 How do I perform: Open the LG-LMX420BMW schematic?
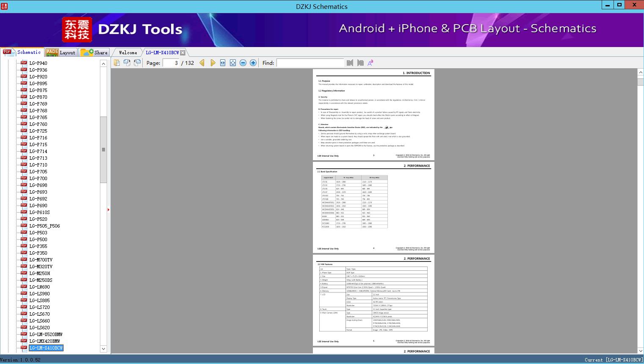[x=44, y=341]
